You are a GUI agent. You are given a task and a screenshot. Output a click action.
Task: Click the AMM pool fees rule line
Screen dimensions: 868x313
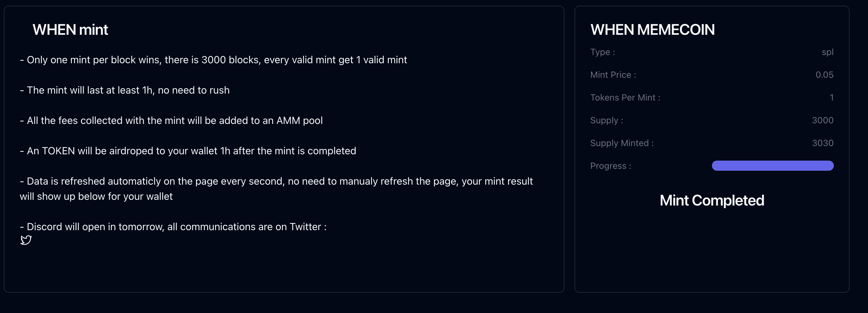pyautogui.click(x=171, y=120)
